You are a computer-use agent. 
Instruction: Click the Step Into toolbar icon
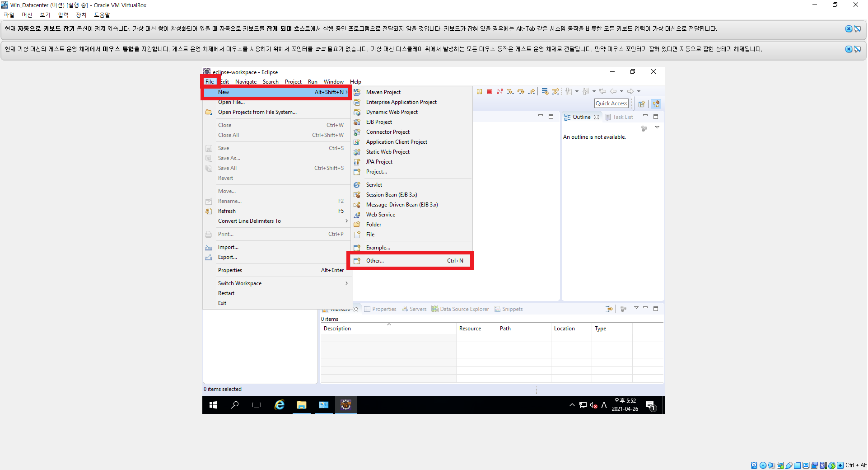tap(510, 92)
